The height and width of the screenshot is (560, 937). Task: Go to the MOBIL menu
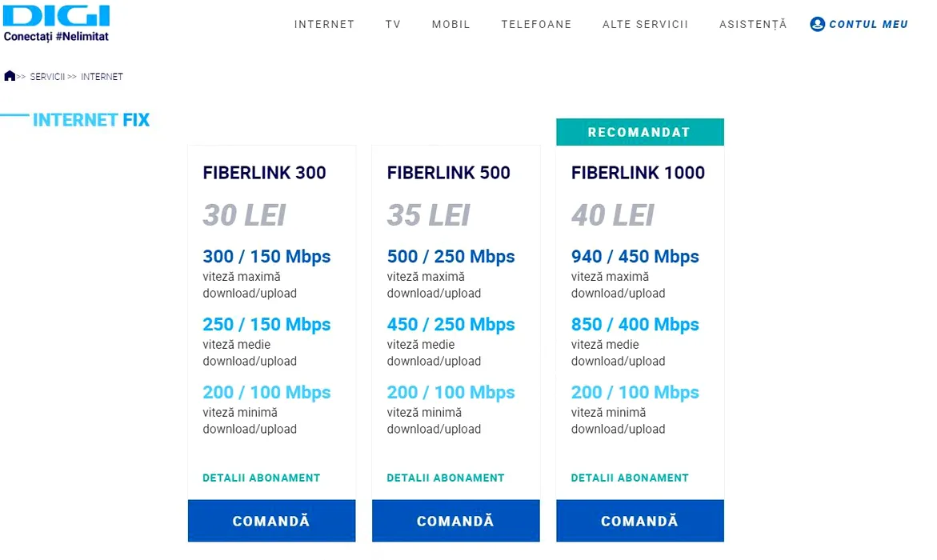coord(451,25)
